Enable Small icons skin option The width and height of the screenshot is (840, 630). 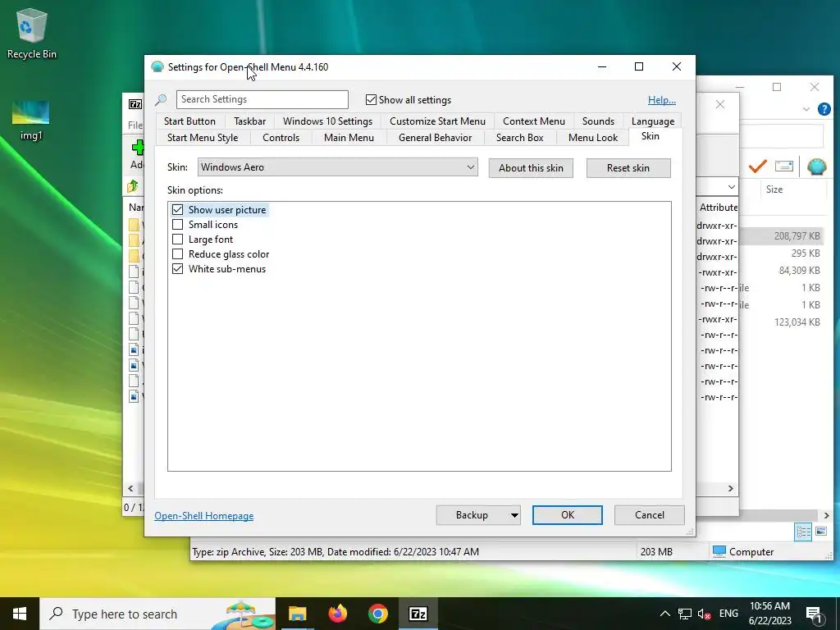point(177,225)
